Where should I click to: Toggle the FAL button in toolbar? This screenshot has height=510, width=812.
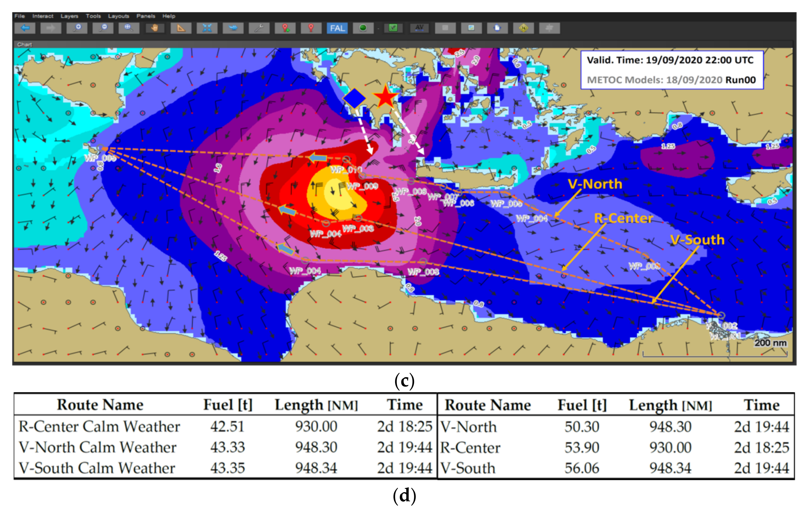(337, 28)
